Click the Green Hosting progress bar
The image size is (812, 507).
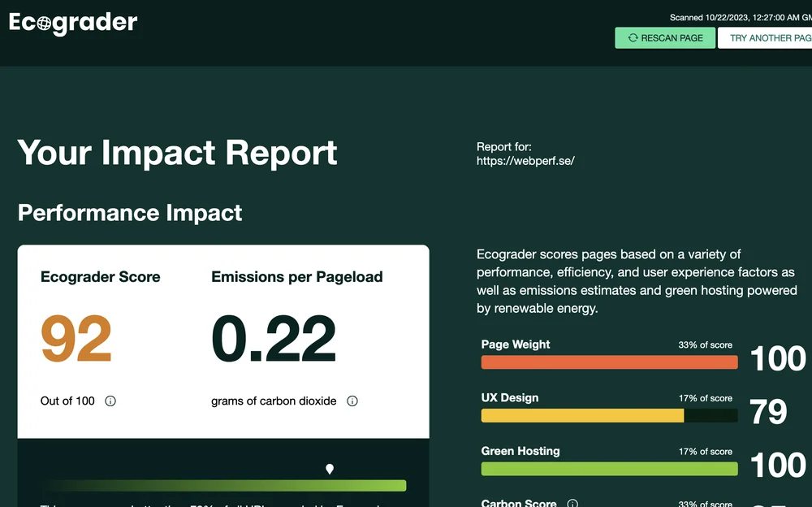click(609, 469)
